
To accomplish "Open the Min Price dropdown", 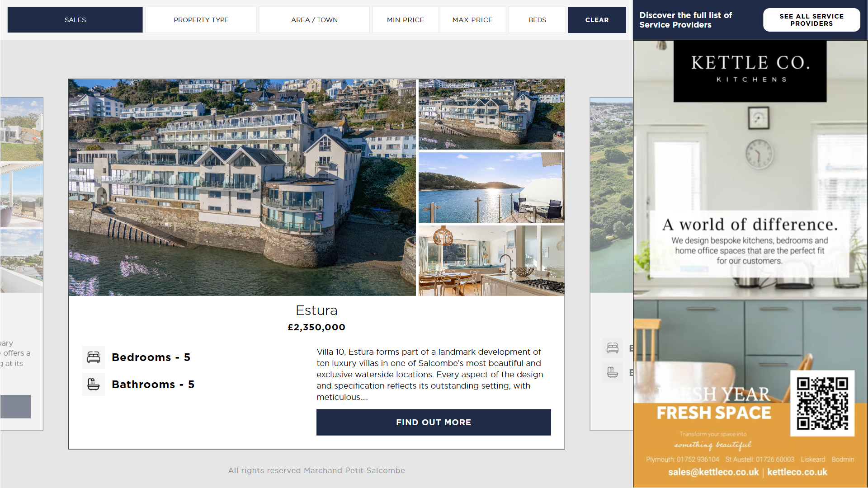I will (406, 20).
